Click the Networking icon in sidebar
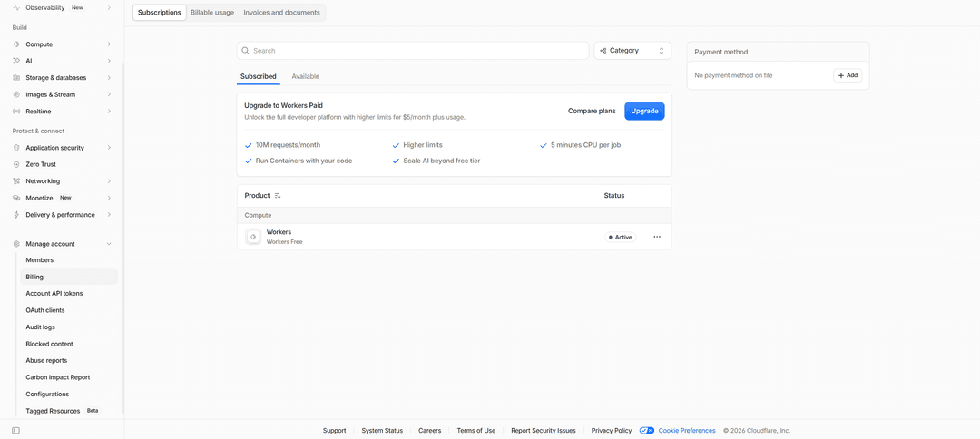The width and height of the screenshot is (980, 439). coord(16,181)
